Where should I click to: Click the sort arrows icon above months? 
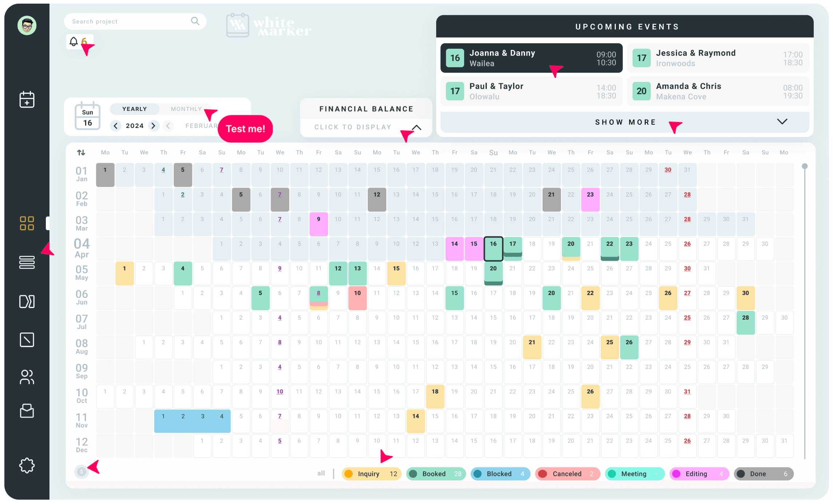[81, 153]
